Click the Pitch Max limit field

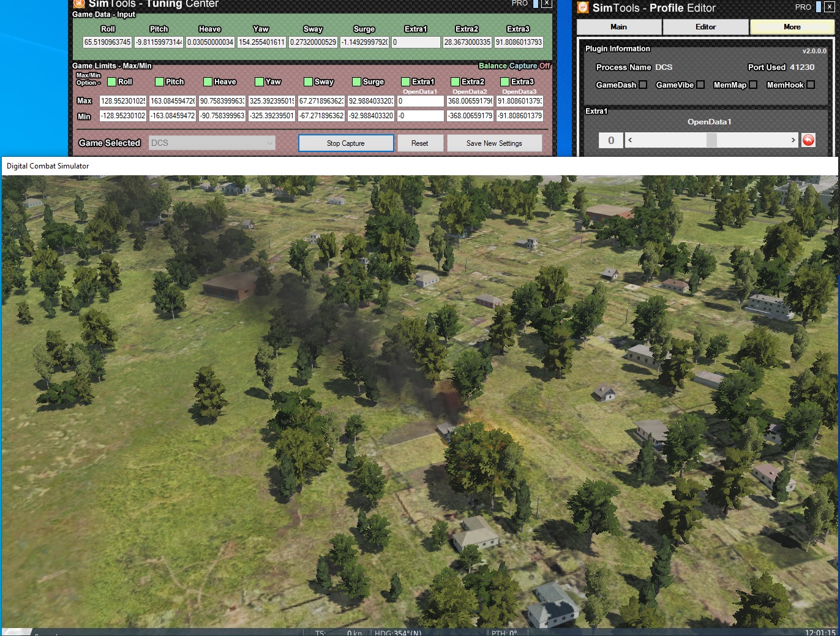click(173, 101)
